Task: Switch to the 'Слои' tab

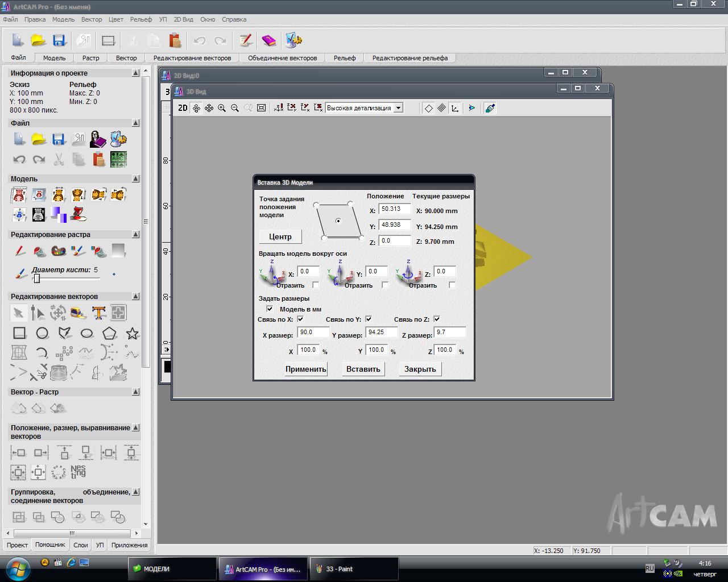Action: coord(81,545)
